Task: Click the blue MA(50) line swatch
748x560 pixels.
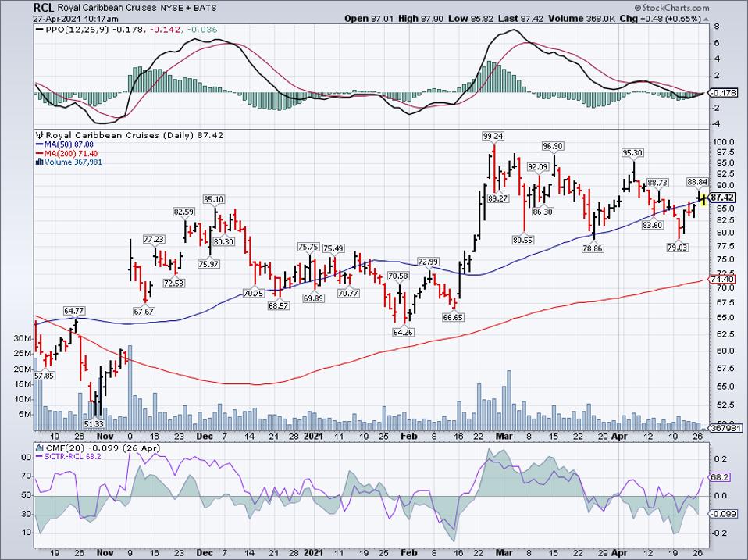Action: pos(39,144)
